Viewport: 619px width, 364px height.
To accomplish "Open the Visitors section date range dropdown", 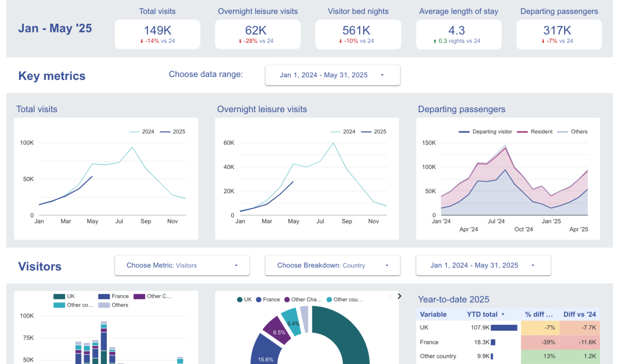I will (483, 265).
